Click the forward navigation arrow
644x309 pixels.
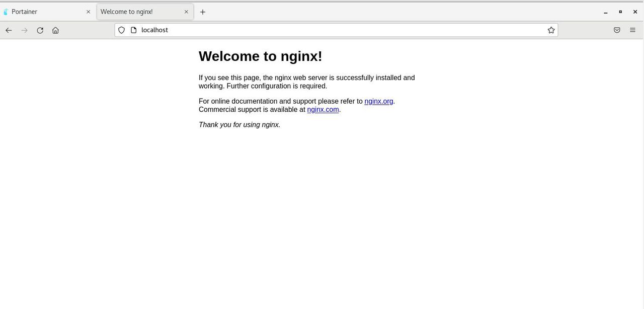[24, 30]
